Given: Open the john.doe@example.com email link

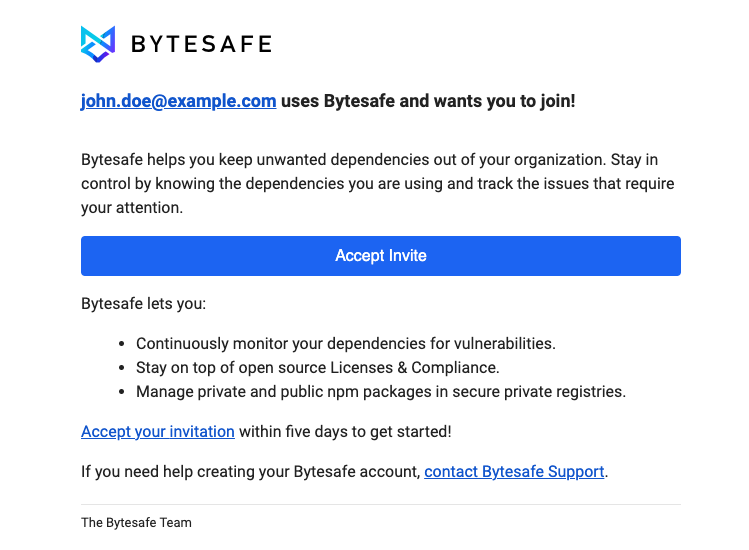Looking at the screenshot, I should click(179, 101).
